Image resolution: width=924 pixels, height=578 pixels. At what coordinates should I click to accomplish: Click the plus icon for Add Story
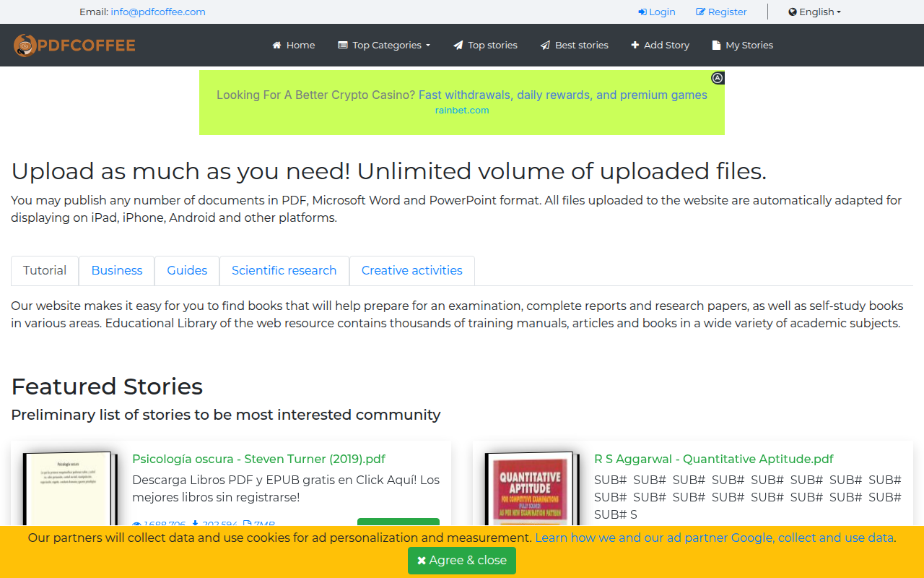pyautogui.click(x=635, y=45)
